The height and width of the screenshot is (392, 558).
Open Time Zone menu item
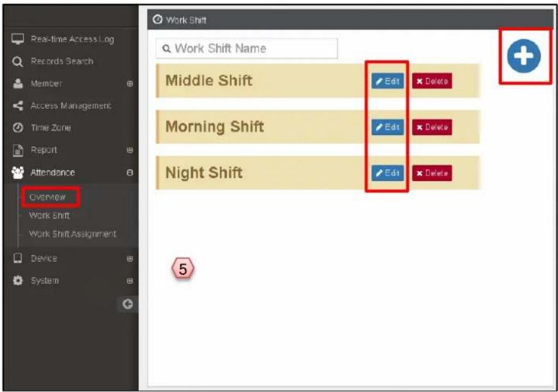[51, 128]
